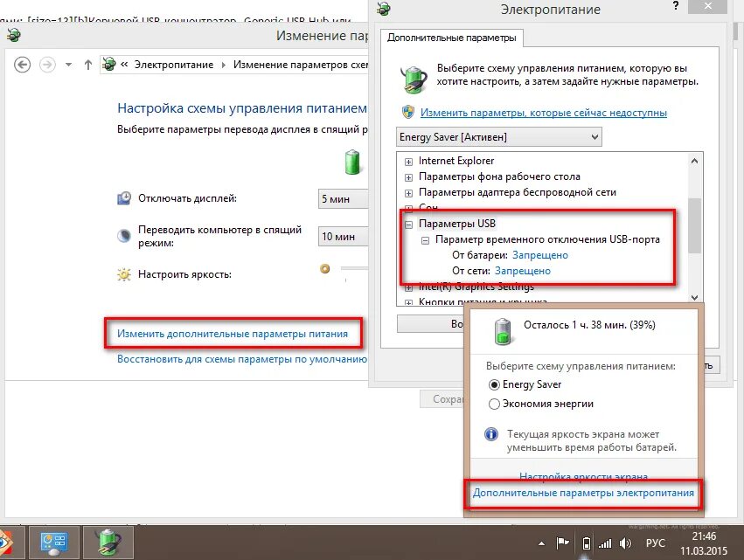Show hidden tray icons arrow
Image resolution: width=744 pixels, height=560 pixels.
pos(541,544)
